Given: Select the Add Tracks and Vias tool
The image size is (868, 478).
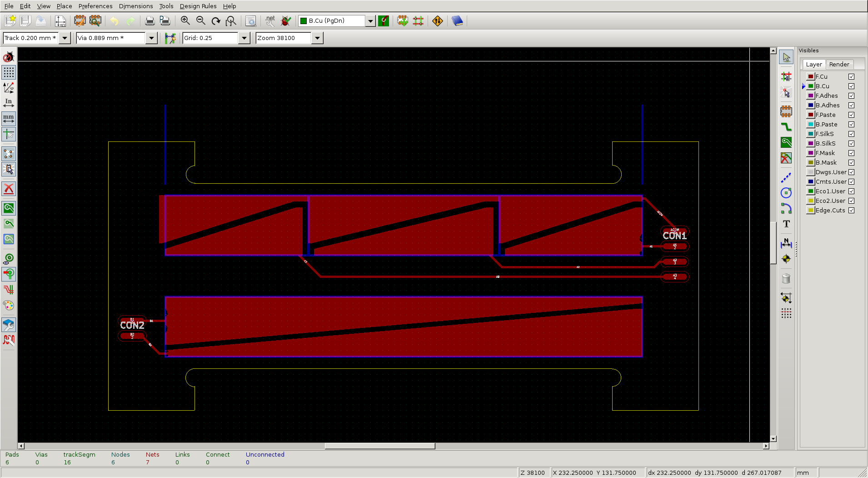Looking at the screenshot, I should [786, 127].
